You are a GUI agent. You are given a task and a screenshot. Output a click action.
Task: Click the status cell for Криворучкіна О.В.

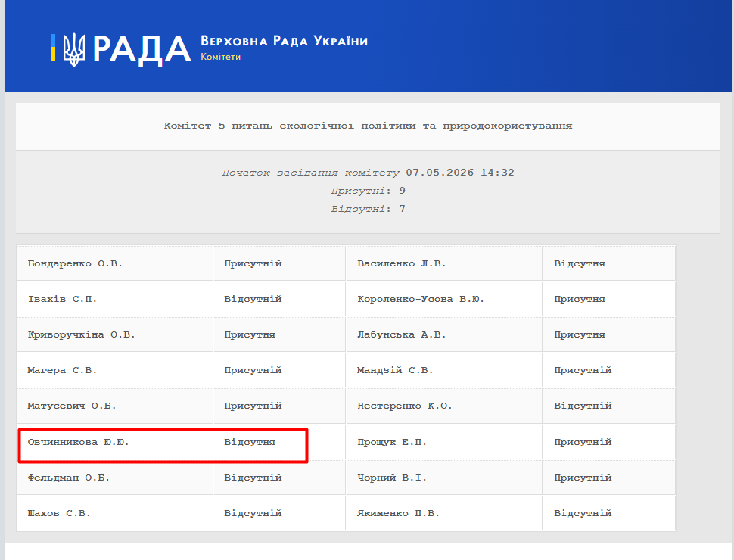point(279,334)
